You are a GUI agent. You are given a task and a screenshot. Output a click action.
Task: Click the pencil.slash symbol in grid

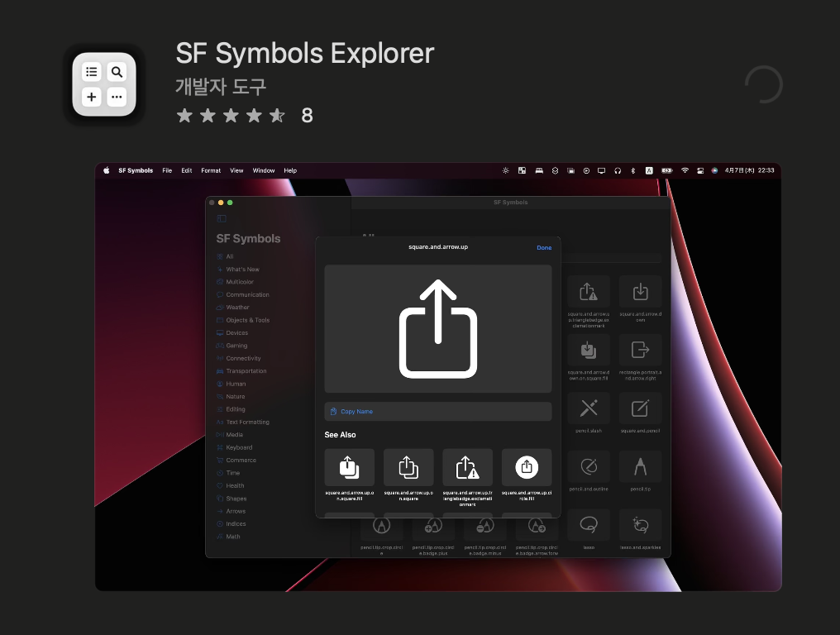588,409
